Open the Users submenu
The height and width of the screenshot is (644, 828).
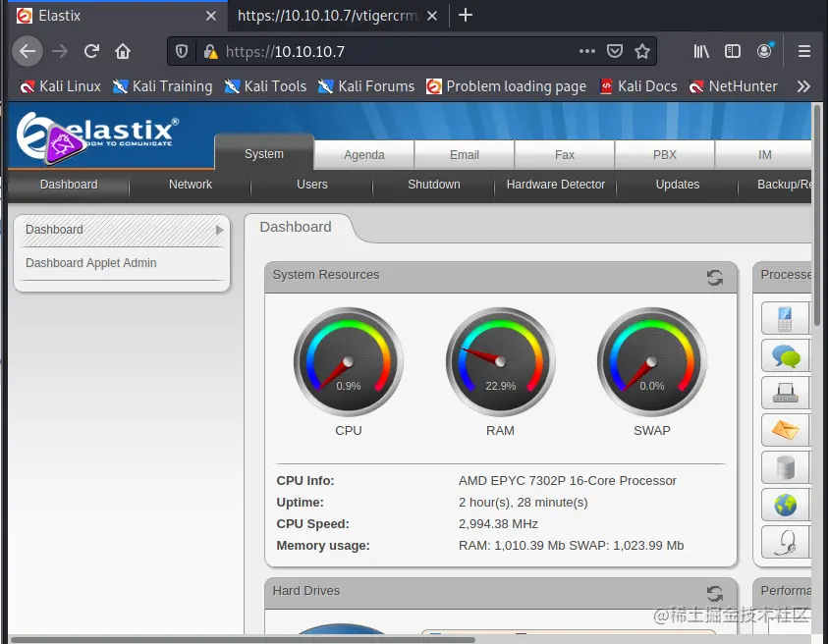(x=311, y=185)
